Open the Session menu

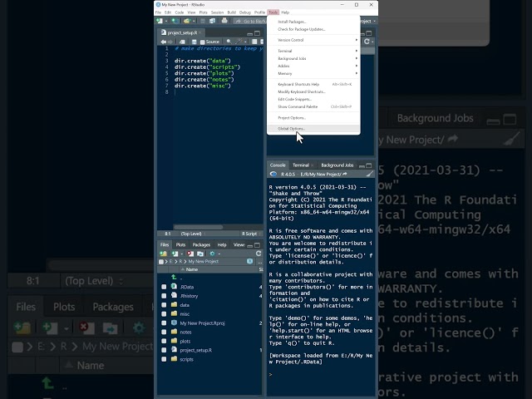(217, 12)
